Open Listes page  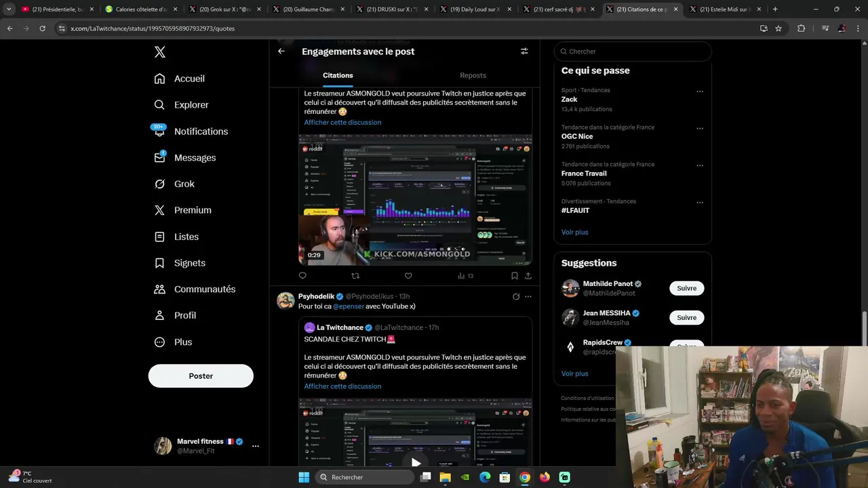coord(176,237)
